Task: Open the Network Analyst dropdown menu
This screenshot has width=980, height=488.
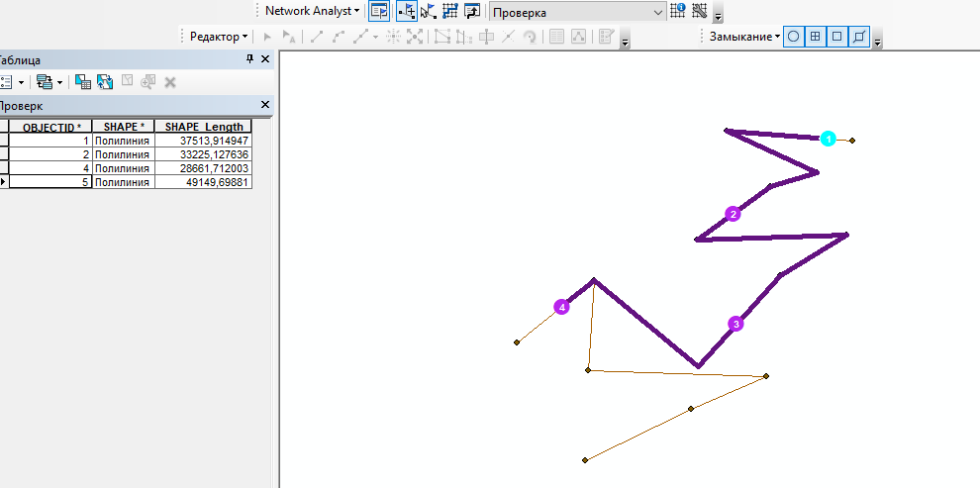Action: click(x=313, y=11)
